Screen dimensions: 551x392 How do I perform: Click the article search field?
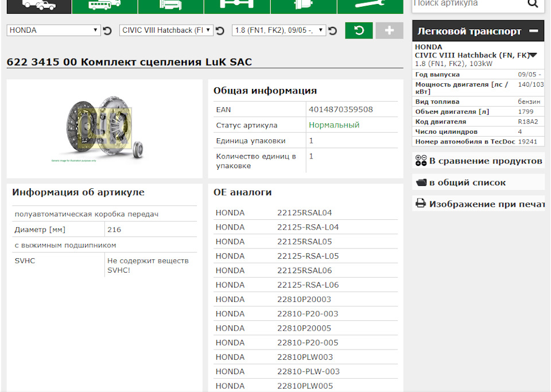tap(467, 4)
